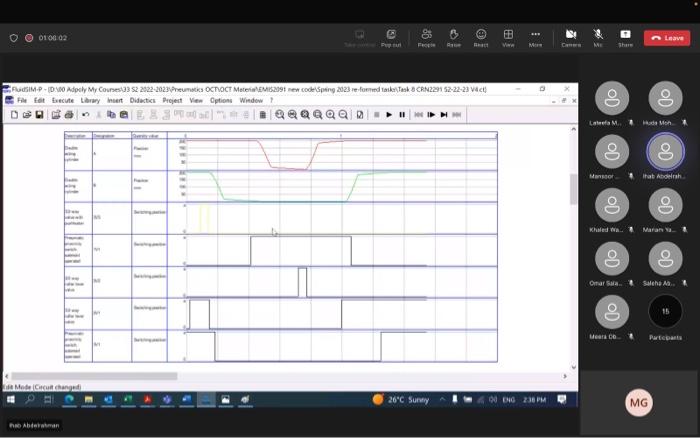Expand the system tray hidden icons chevron
700x438 pixels.
point(442,400)
